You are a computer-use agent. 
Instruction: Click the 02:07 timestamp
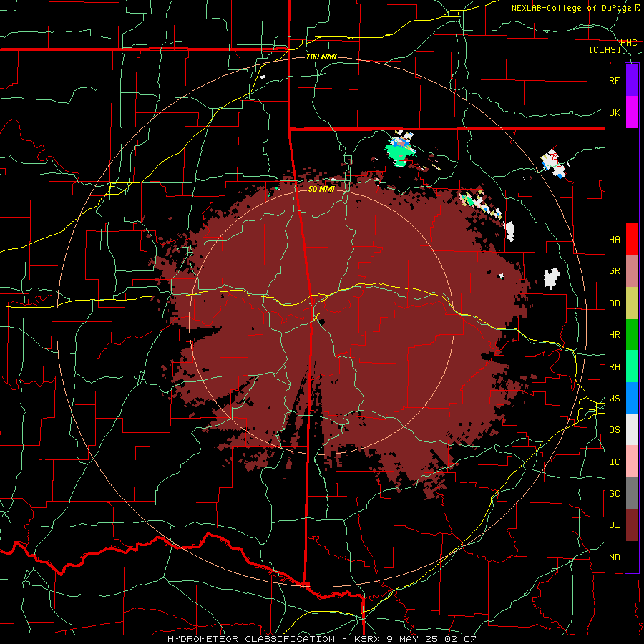462,639
